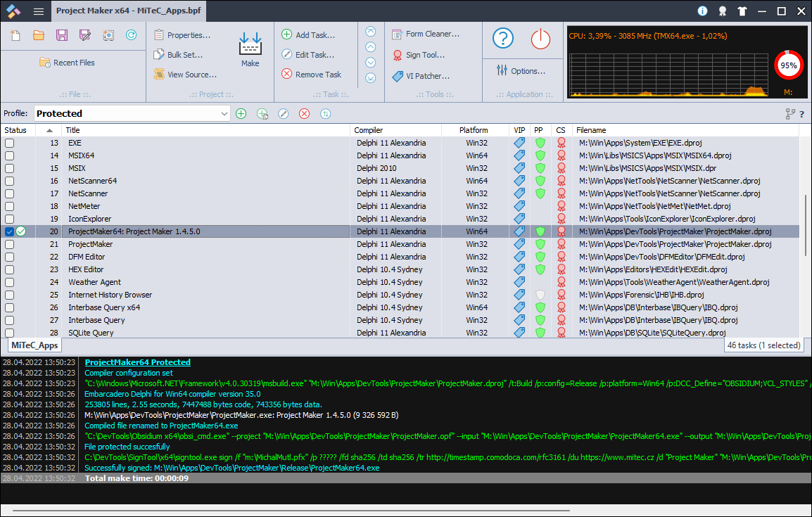Screen dimensions: 812x517
Task: Launch the Form Cleaner tool
Action: pos(425,34)
